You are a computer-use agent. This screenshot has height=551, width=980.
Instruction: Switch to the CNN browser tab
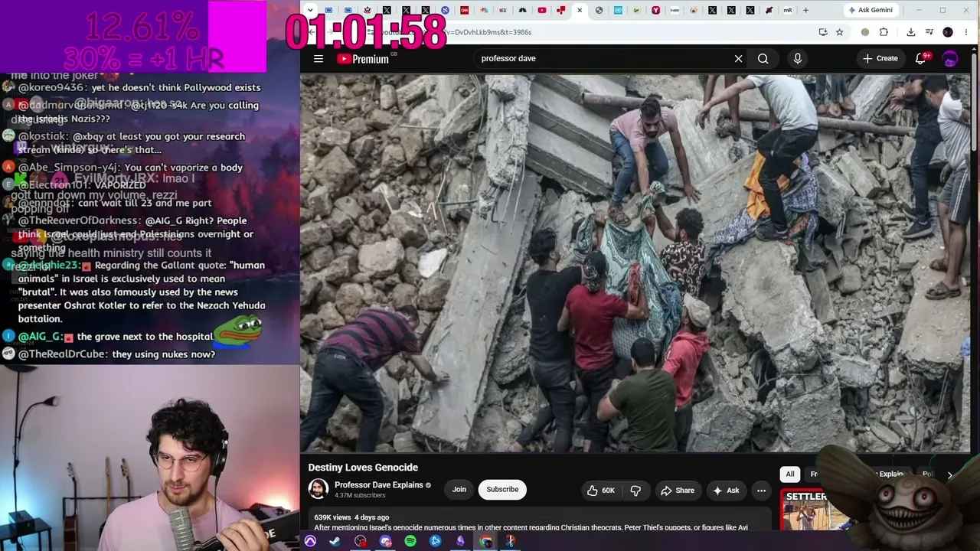click(x=465, y=10)
